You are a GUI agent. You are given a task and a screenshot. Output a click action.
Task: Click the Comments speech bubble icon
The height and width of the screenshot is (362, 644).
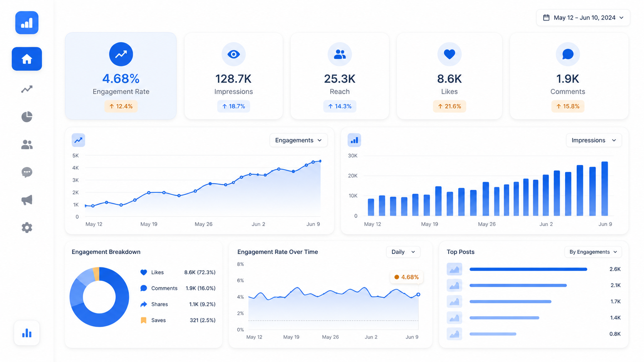pos(567,54)
